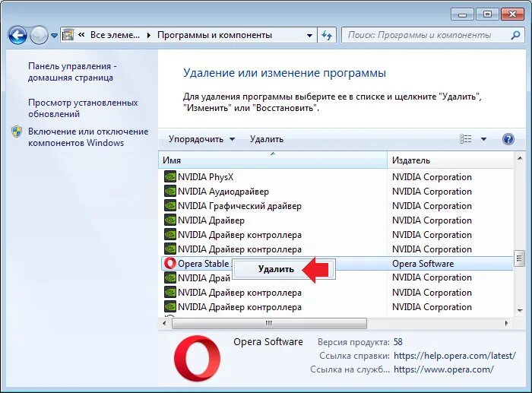
Task: Sort list by the "Имя" column header
Action: (272, 160)
